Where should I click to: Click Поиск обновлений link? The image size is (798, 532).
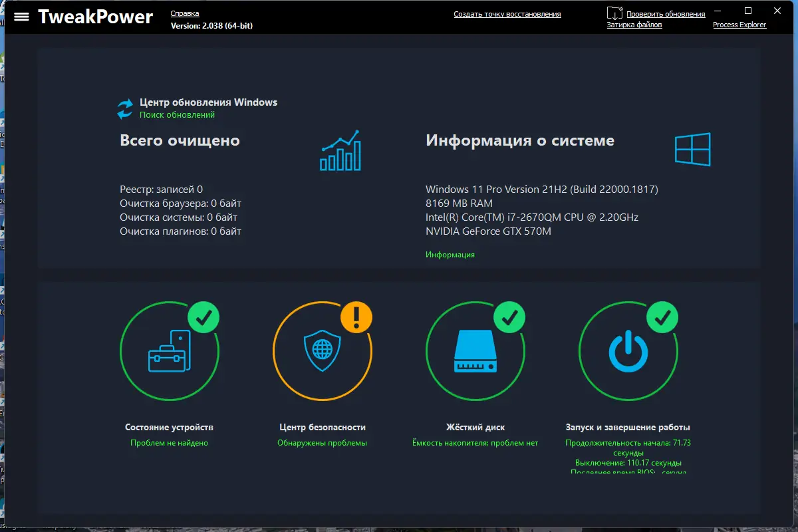pos(177,115)
